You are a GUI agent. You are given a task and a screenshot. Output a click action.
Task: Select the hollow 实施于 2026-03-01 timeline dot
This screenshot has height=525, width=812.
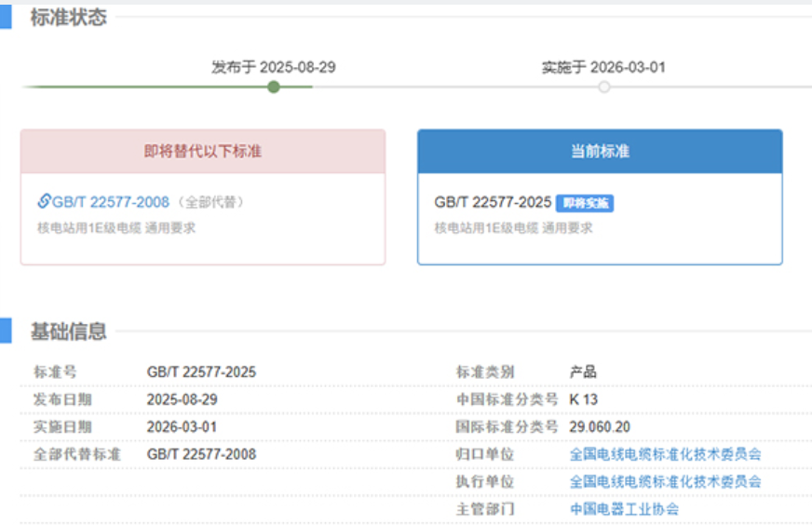click(604, 87)
